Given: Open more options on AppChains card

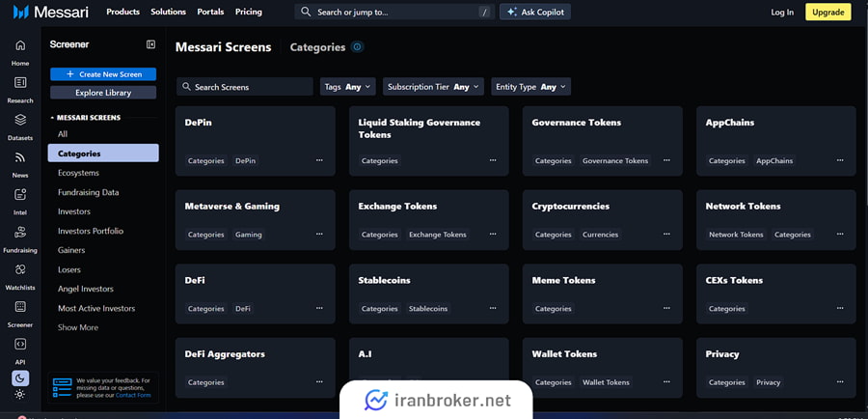Looking at the screenshot, I should tap(840, 160).
